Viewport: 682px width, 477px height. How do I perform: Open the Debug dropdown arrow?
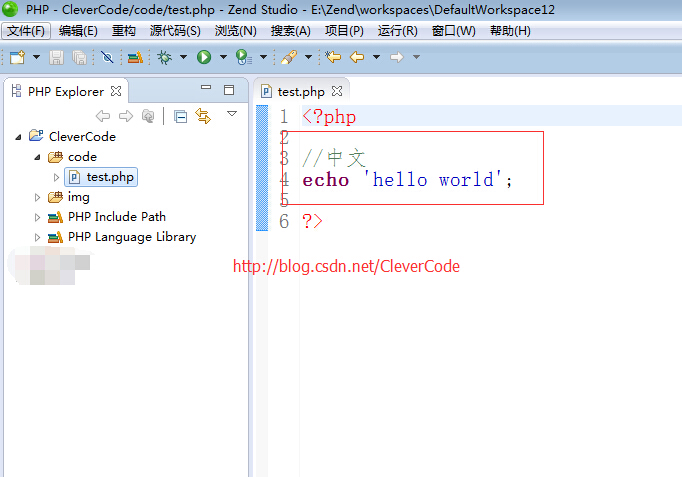184,57
